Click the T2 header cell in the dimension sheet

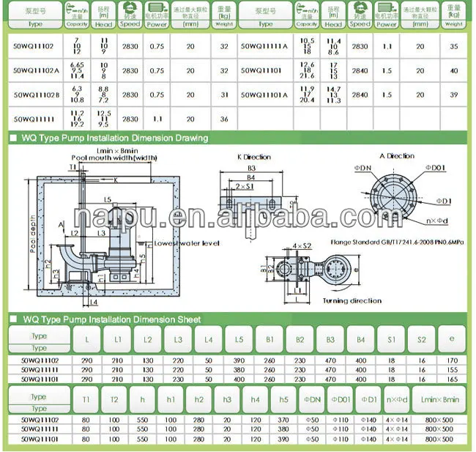pos(114,399)
